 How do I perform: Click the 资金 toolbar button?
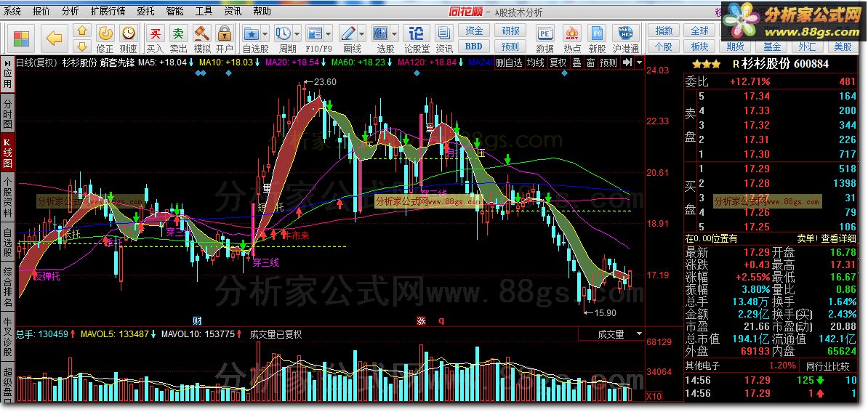474,31
